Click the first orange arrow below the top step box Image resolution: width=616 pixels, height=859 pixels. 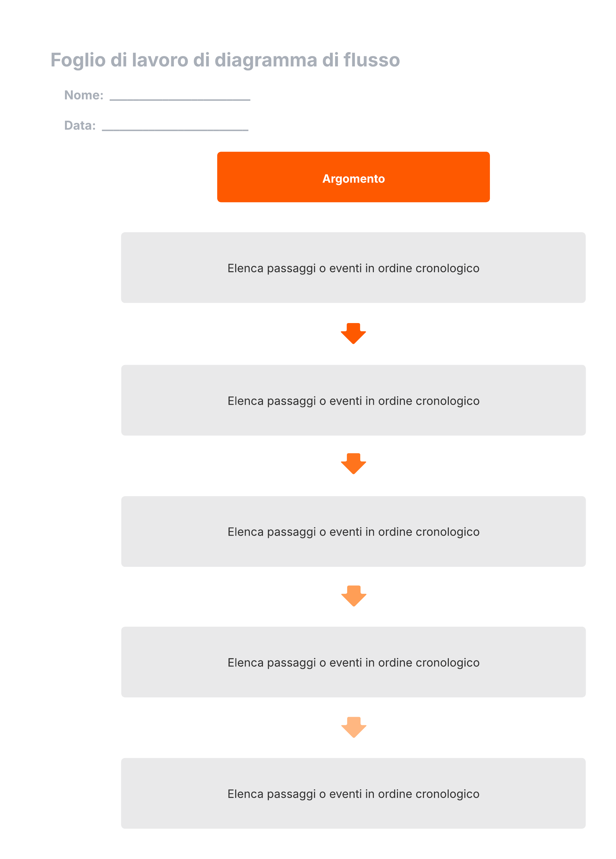pyautogui.click(x=353, y=333)
